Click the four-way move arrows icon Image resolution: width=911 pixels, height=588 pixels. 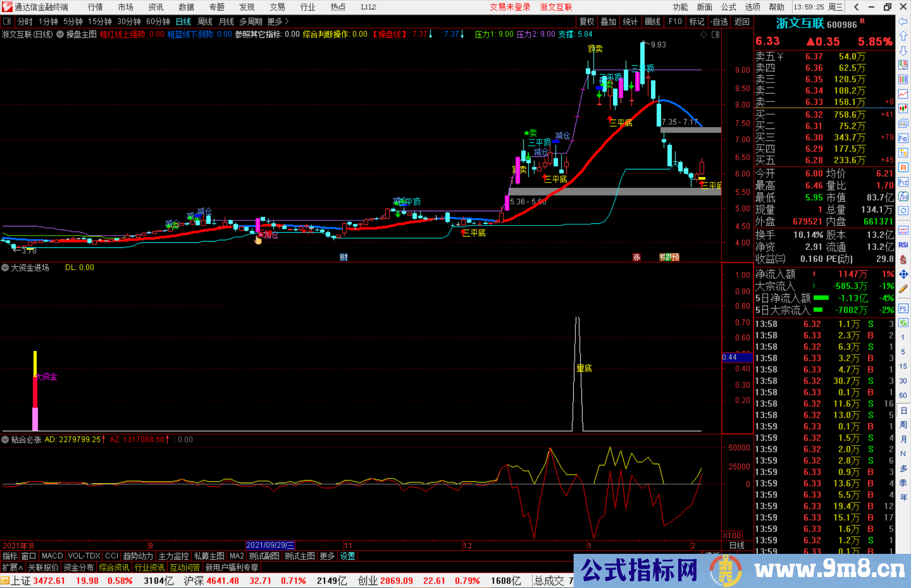coord(903,274)
